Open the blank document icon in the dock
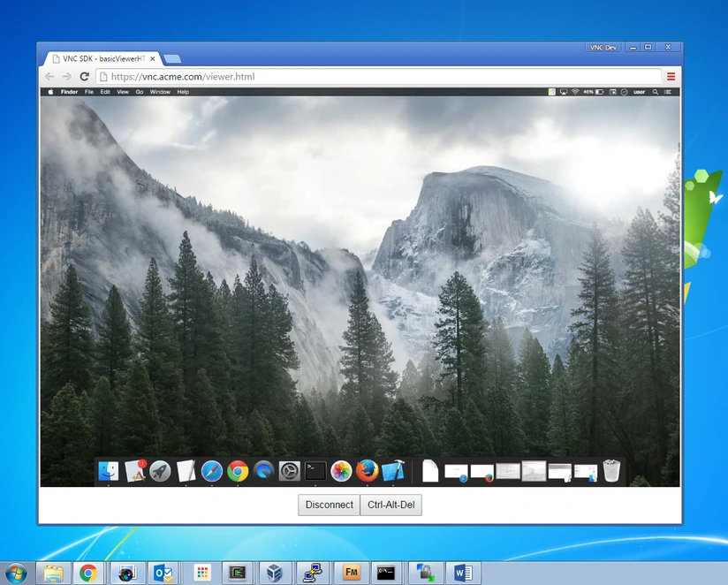The image size is (728, 585). 430,471
